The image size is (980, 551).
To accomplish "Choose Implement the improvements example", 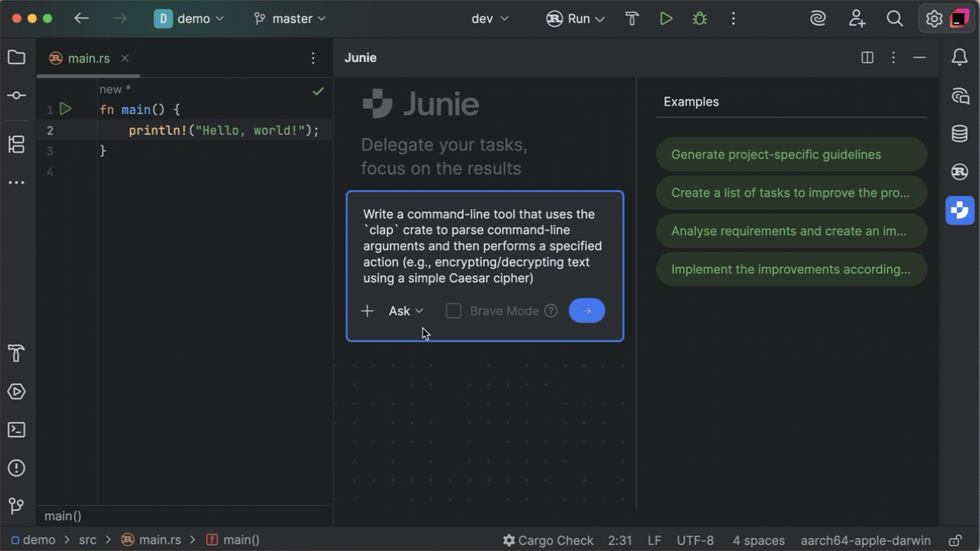I will 792,269.
